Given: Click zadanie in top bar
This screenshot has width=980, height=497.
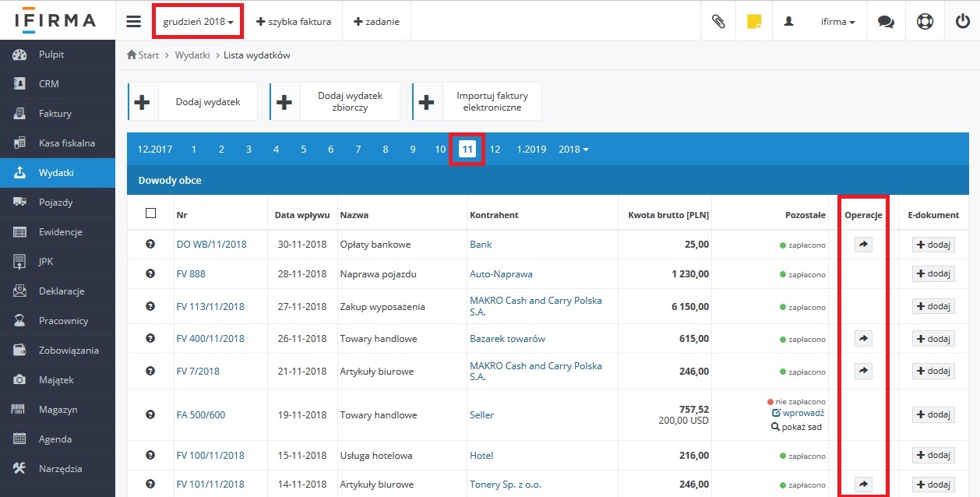Looking at the screenshot, I should [376, 22].
